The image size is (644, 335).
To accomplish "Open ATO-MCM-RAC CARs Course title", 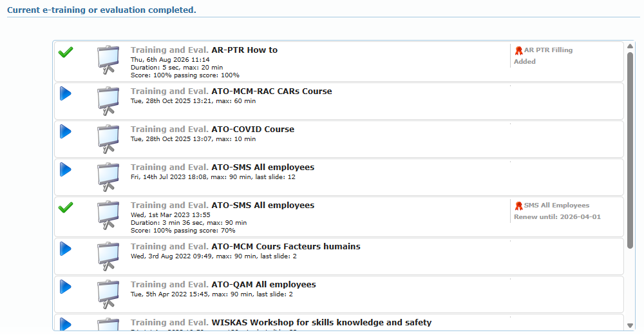I will coord(272,91).
